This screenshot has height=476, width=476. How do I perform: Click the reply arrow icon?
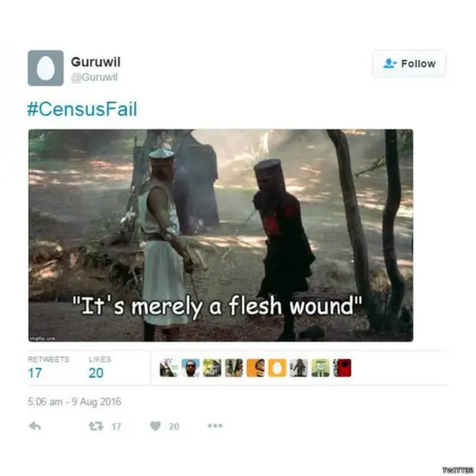click(35, 426)
